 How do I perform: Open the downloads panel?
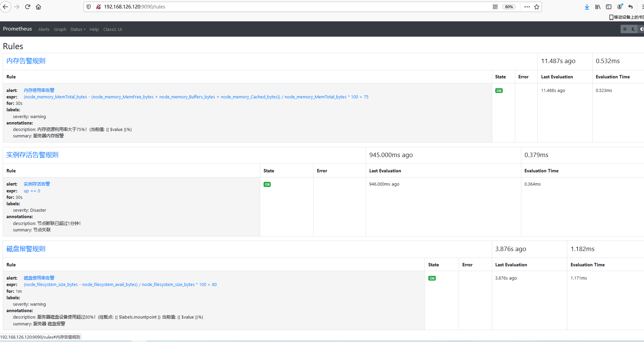(x=587, y=7)
